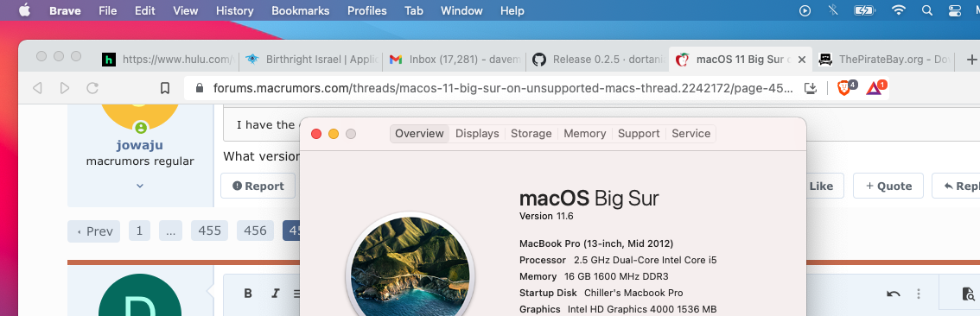Open the battery charging status icon
Image resolution: width=980 pixels, height=316 pixels.
pyautogui.click(x=864, y=10)
